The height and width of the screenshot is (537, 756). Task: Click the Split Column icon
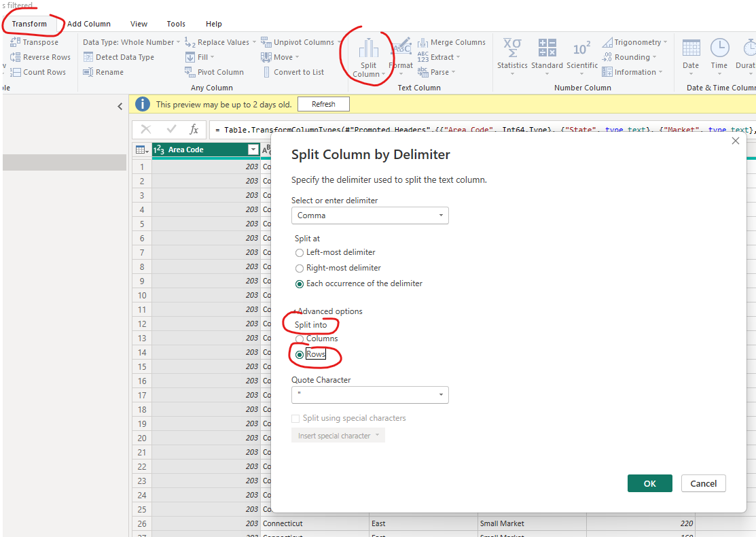coord(368,48)
